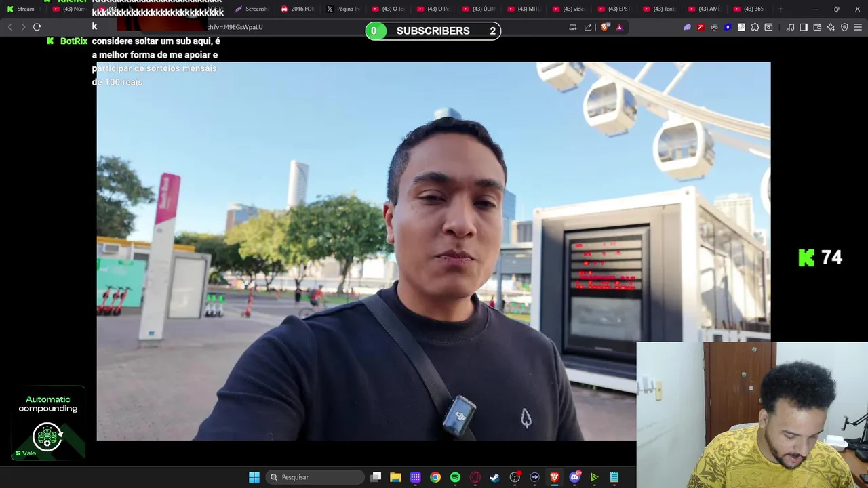Open the media playlist music-note icon
This screenshot has height=488, width=868.
point(790,27)
